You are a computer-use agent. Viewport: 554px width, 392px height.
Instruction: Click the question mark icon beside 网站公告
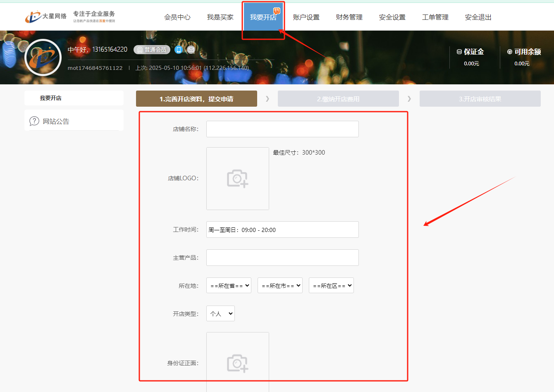pyautogui.click(x=34, y=121)
